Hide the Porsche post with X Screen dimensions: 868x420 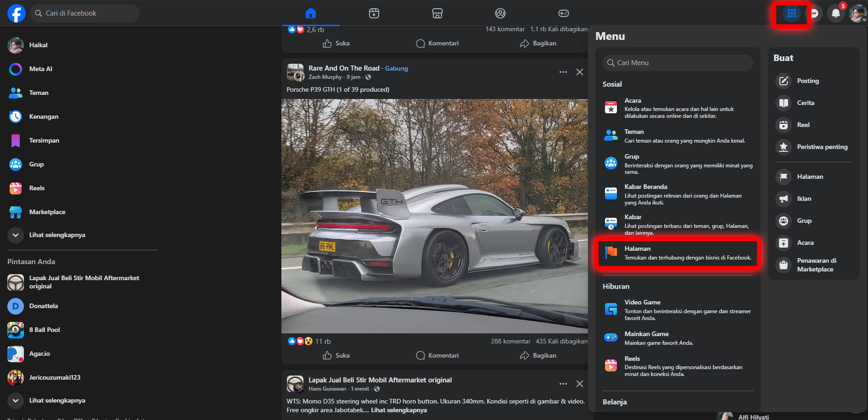580,72
